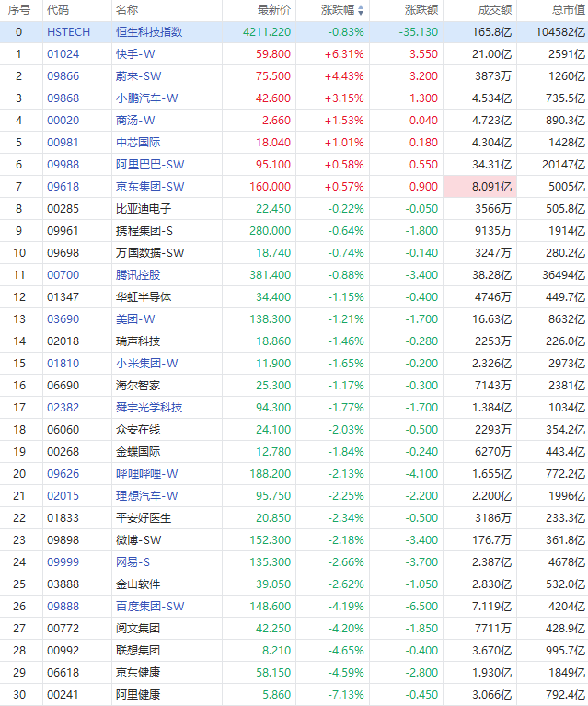Click the 名称 column header
Viewport: 588px width, 706px height.
point(127,10)
